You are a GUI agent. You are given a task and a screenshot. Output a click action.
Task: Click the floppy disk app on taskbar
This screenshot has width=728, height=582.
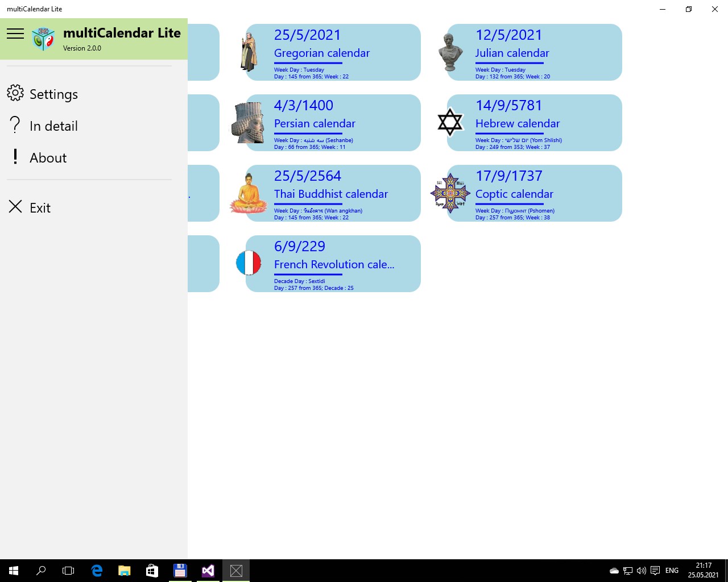[180, 571]
